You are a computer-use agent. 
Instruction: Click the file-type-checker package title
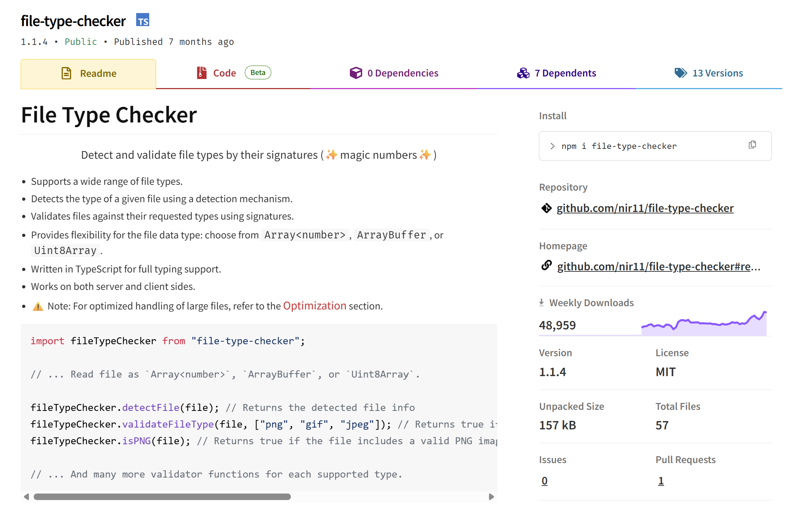click(x=73, y=21)
